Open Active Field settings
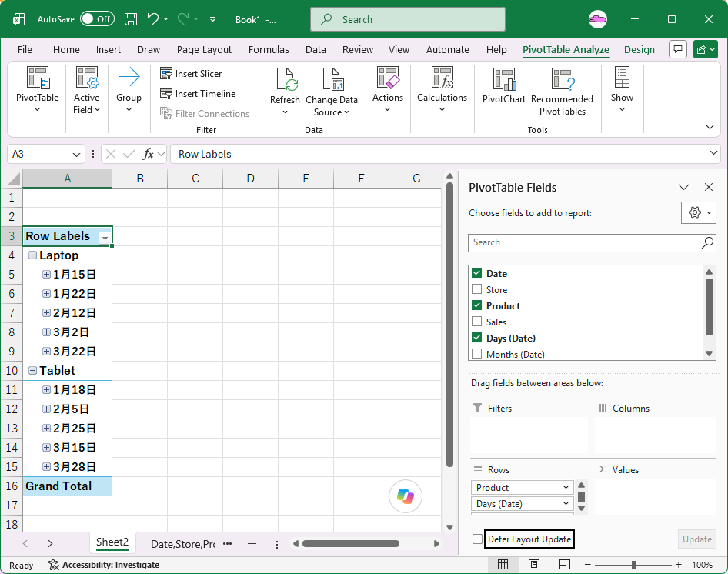Image resolution: width=728 pixels, height=574 pixels. point(86,89)
